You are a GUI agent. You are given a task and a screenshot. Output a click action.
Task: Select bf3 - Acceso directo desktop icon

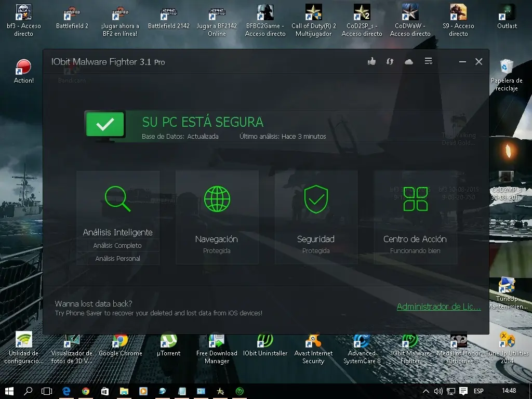click(x=24, y=20)
